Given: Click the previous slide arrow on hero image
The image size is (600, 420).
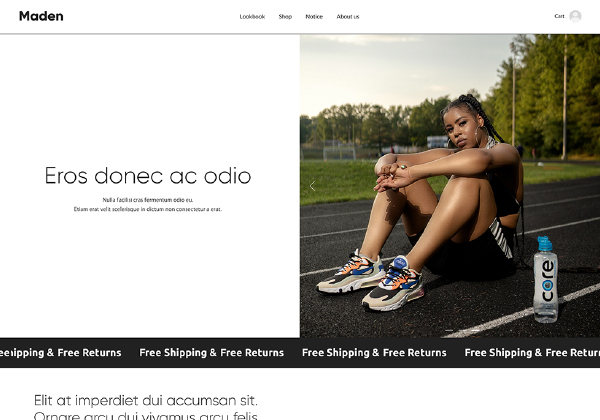Looking at the screenshot, I should coord(313,186).
